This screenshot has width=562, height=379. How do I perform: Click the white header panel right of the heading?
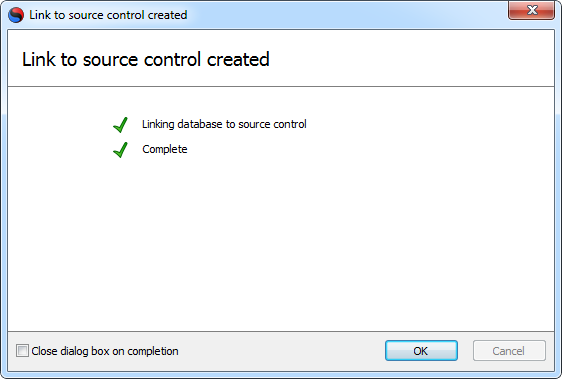pyautogui.click(x=411, y=59)
